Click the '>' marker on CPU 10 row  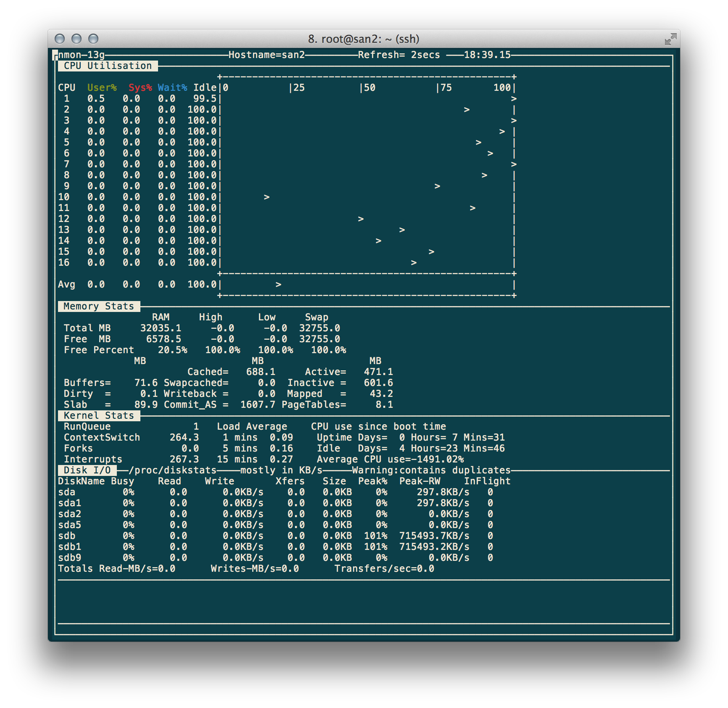click(266, 197)
